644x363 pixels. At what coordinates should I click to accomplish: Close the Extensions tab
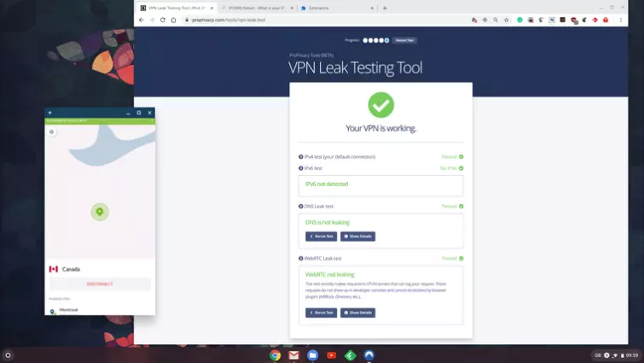[x=372, y=8]
